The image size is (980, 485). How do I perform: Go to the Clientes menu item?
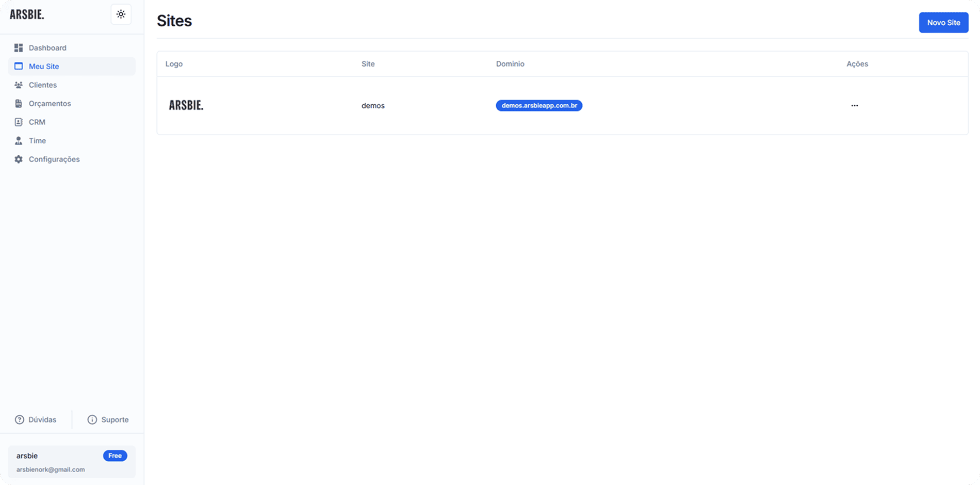pyautogui.click(x=43, y=85)
